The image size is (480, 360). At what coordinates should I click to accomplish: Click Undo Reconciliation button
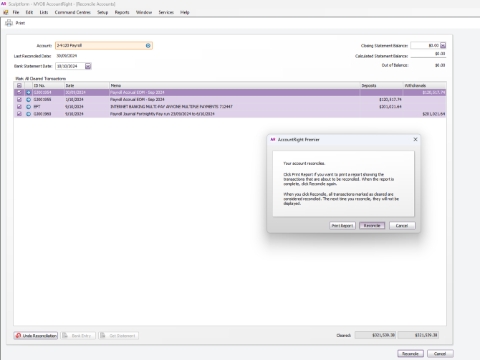(x=36, y=336)
